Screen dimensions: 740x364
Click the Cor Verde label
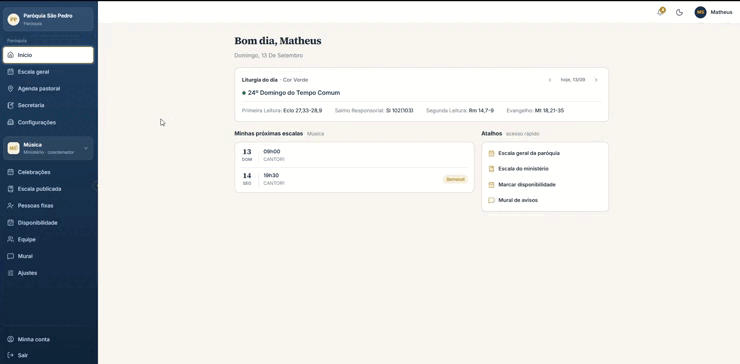pyautogui.click(x=295, y=80)
